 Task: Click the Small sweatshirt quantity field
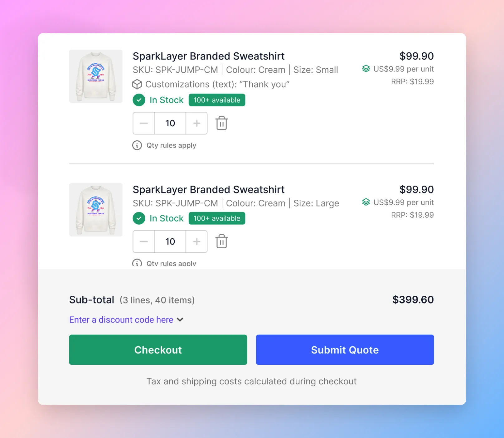170,123
